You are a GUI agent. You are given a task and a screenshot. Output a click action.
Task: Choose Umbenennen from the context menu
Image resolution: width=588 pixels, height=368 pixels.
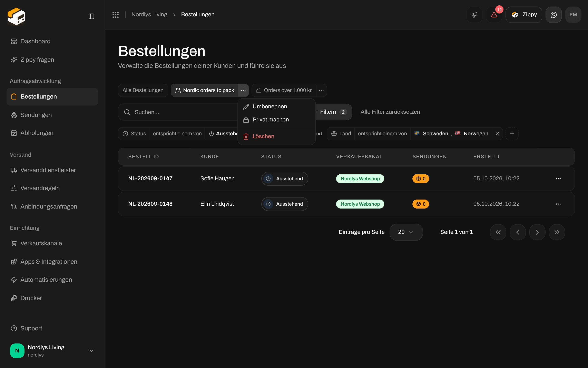[x=276, y=107]
